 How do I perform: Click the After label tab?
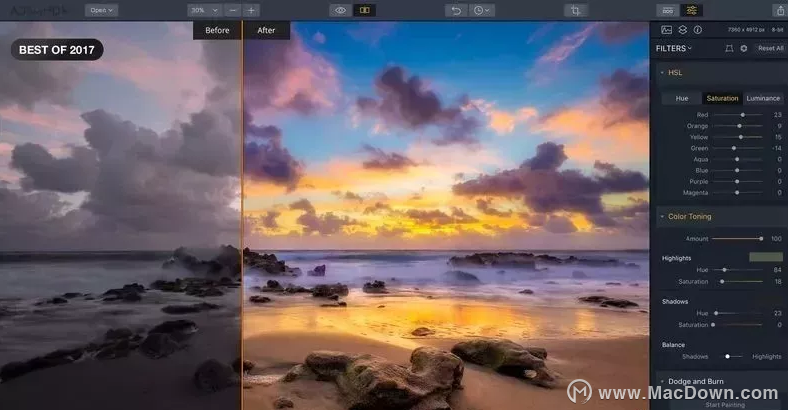266,30
